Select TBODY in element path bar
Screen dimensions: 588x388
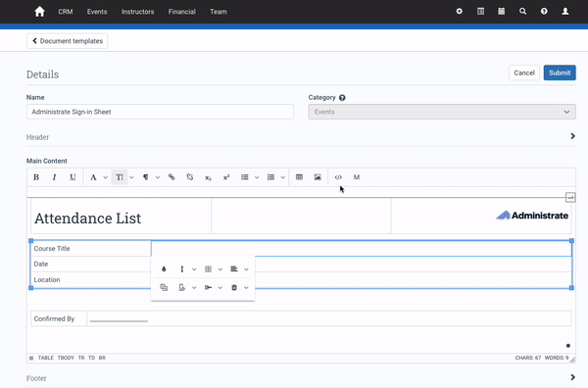[x=66, y=358]
